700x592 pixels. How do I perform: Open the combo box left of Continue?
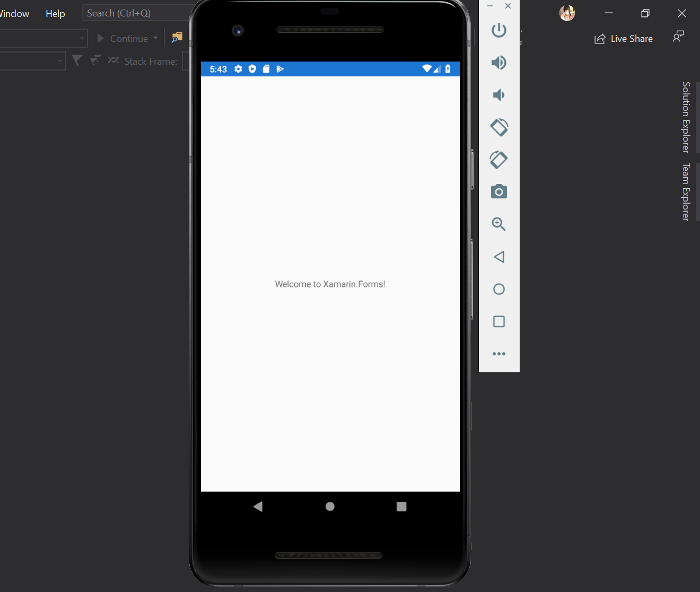coord(43,38)
